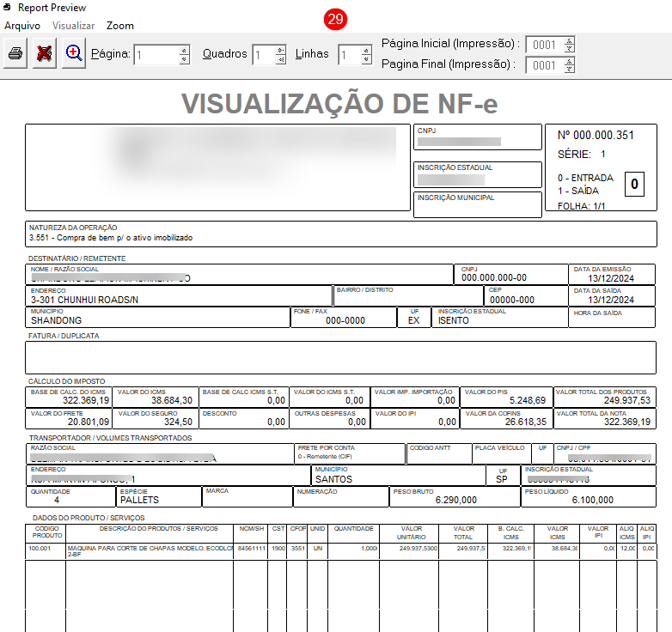Click valor da COFINS 26.618,35
This screenshot has width=672, height=632.
coord(526,422)
